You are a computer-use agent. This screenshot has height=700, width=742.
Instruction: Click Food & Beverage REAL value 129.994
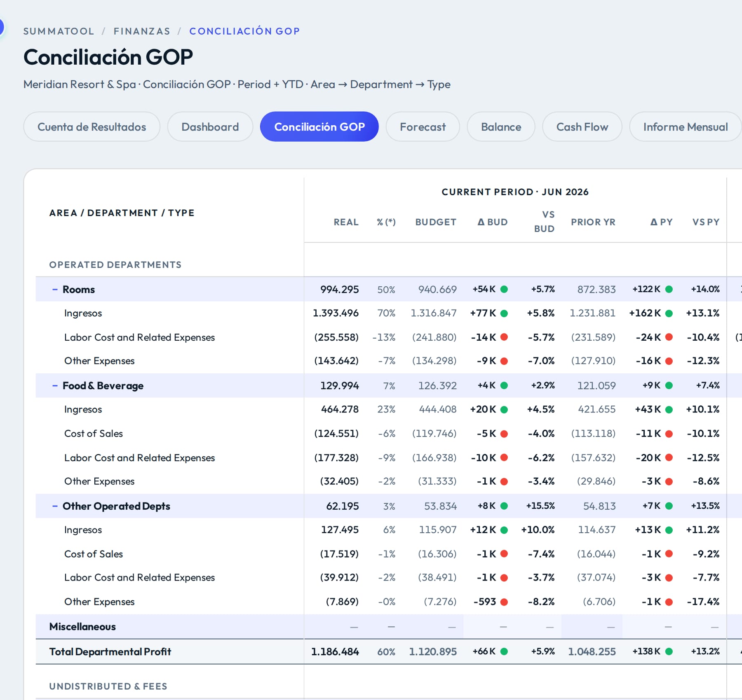pyautogui.click(x=340, y=386)
